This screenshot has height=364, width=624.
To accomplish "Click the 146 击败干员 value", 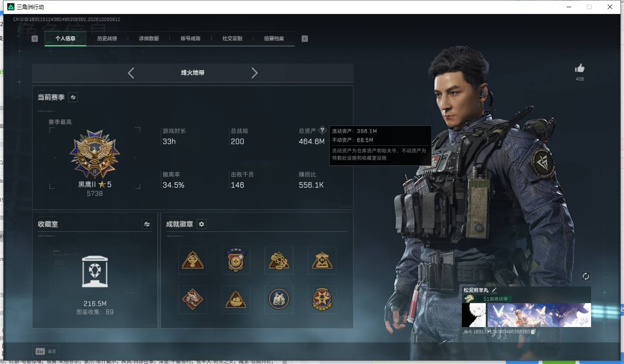I will point(237,185).
